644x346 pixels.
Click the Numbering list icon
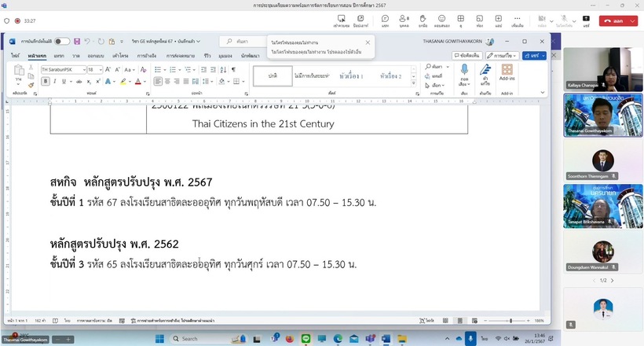coord(173,69)
